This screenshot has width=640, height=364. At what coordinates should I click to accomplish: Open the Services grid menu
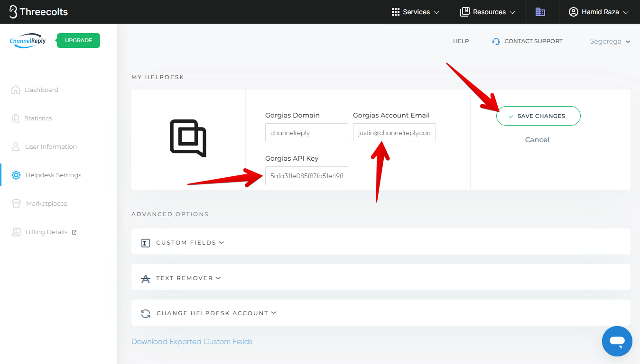(x=416, y=12)
